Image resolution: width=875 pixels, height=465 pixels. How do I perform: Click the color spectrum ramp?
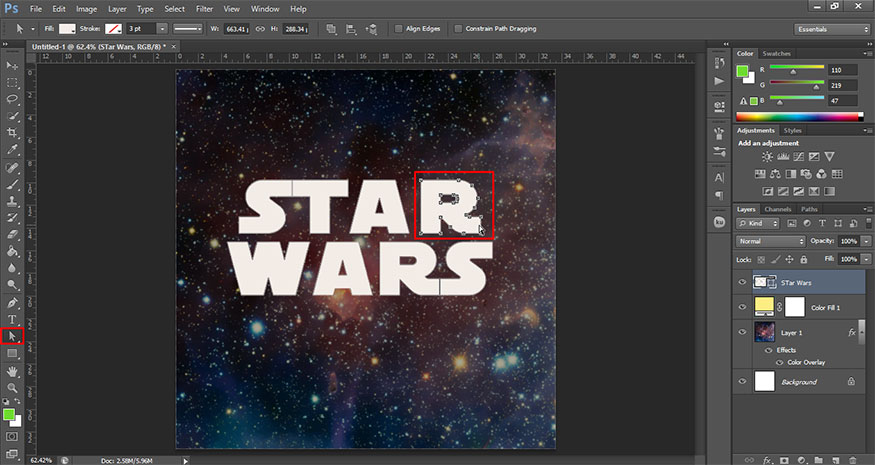coord(799,117)
